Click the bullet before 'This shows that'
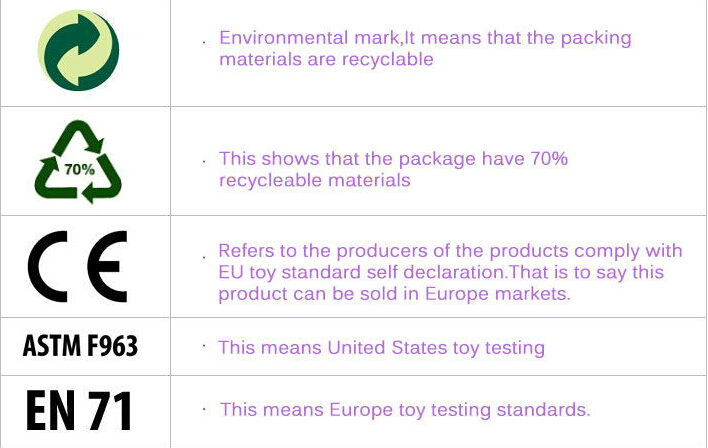This screenshot has height=448, width=708. [x=205, y=161]
